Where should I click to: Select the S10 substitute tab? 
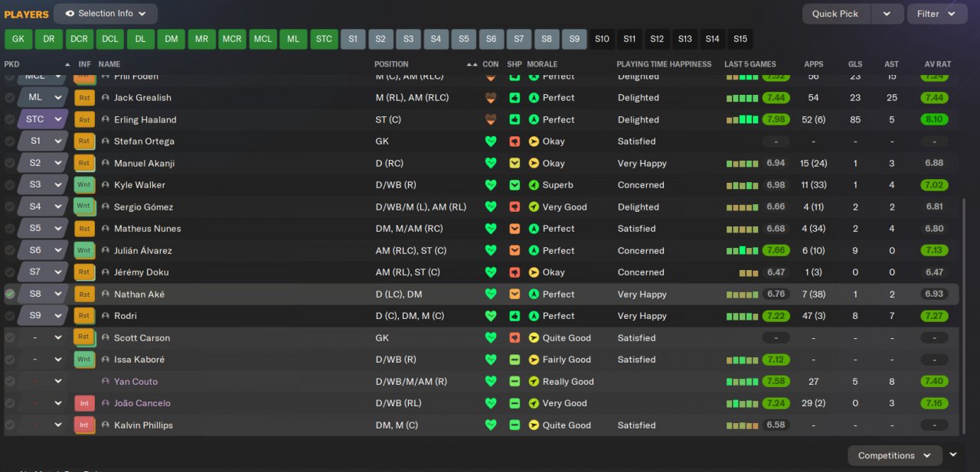coord(603,39)
